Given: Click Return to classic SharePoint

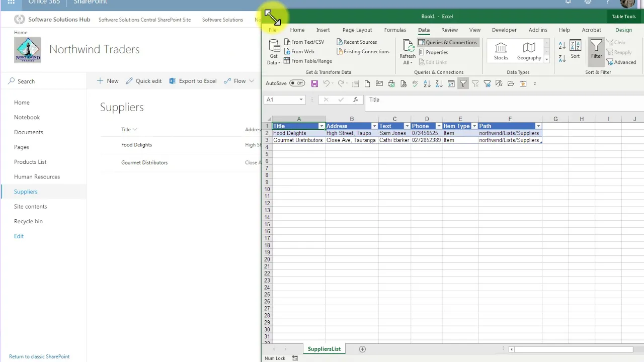Looking at the screenshot, I should (39, 356).
